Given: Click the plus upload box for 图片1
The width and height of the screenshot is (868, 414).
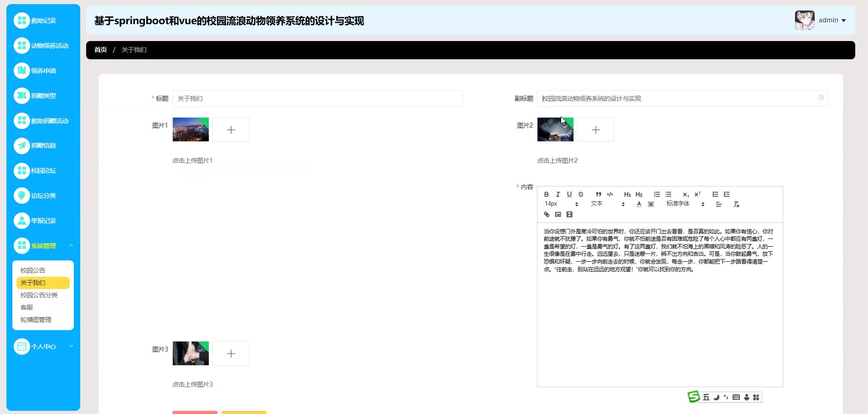Looking at the screenshot, I should coord(231,129).
